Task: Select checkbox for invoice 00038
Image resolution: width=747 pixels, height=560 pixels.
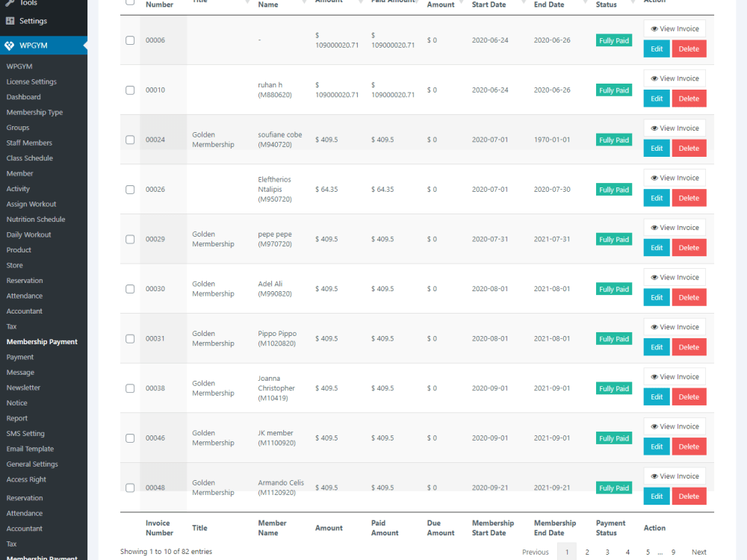Action: (x=130, y=388)
